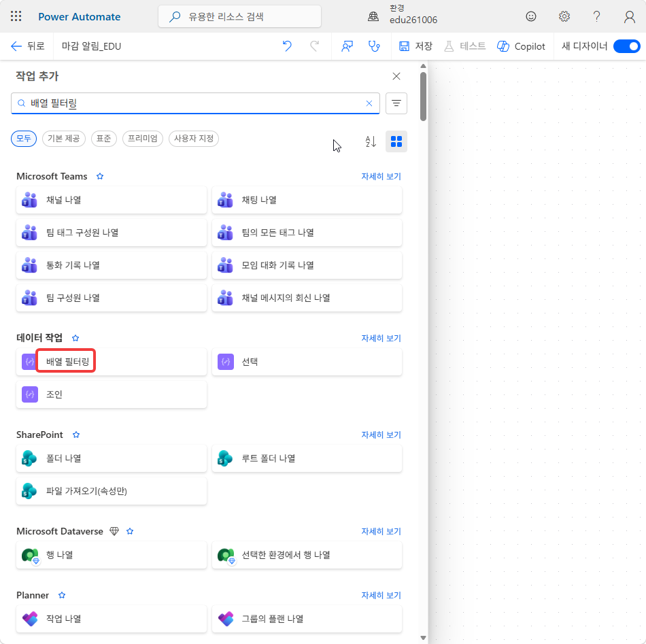Open 자세히 보기 for Microsoft Dataverse
Image resolution: width=646 pixels, height=644 pixels.
click(x=381, y=532)
